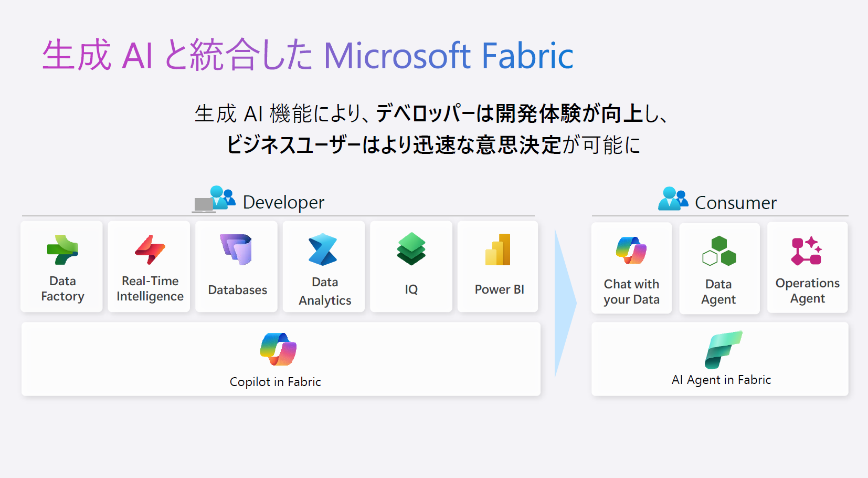Open the Data Analytics blue icon
The image size is (868, 478).
pyautogui.click(x=323, y=250)
